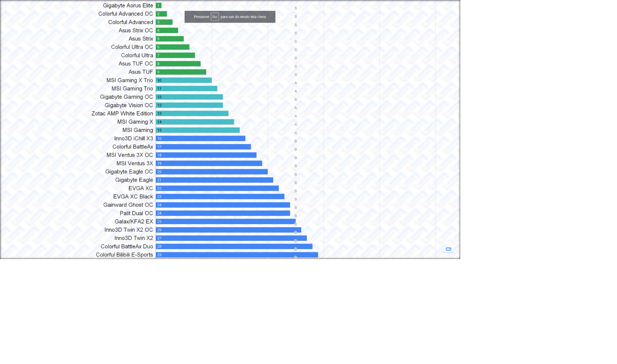Click the blue bar ranked 16
This screenshot has width=617, height=364.
point(201,139)
